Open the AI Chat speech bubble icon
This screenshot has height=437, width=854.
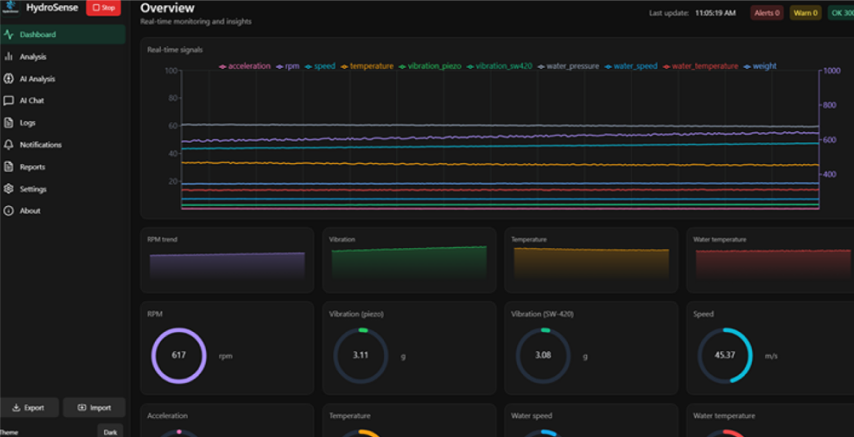(x=9, y=101)
